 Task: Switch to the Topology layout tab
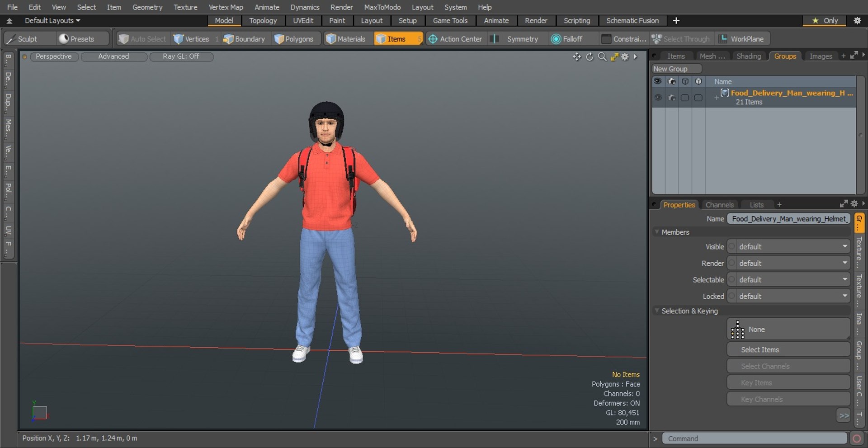click(263, 20)
